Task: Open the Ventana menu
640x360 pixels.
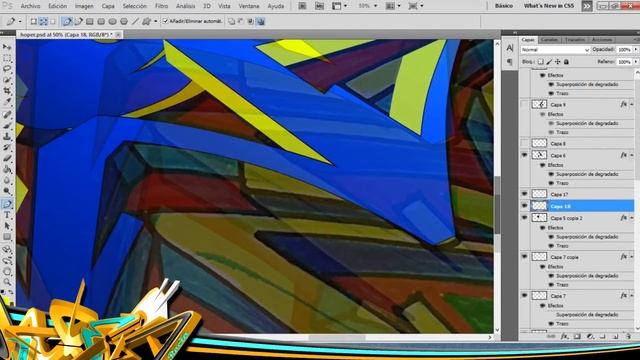Action: 249,6
